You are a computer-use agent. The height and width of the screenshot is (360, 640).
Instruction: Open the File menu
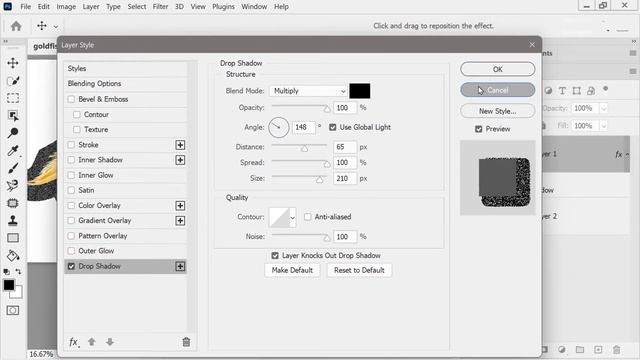click(x=26, y=7)
